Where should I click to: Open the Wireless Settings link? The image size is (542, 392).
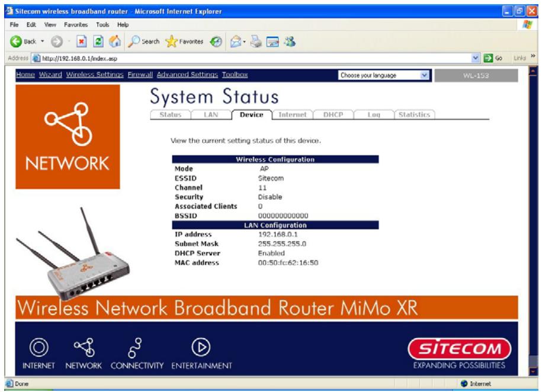click(x=95, y=75)
